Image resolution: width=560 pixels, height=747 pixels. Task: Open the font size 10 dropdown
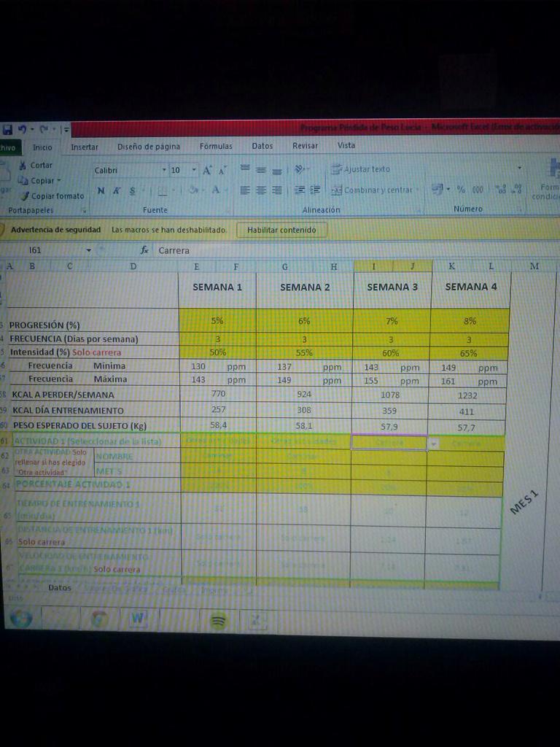[x=194, y=170]
